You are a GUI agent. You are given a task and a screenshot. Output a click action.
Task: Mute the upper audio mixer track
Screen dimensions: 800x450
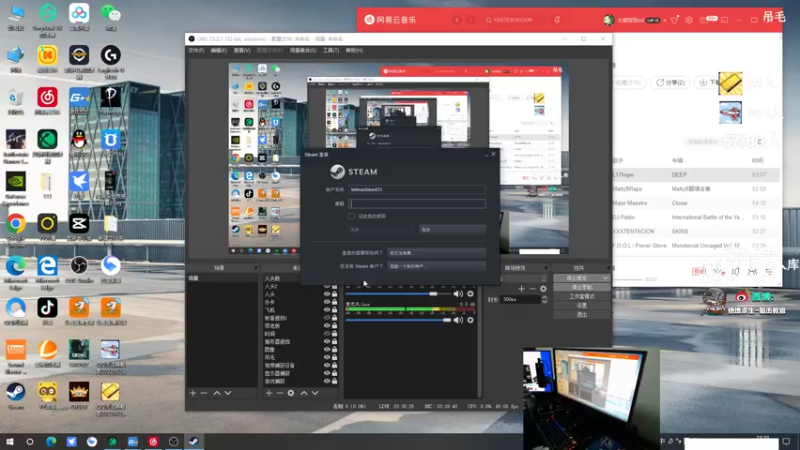pos(458,293)
